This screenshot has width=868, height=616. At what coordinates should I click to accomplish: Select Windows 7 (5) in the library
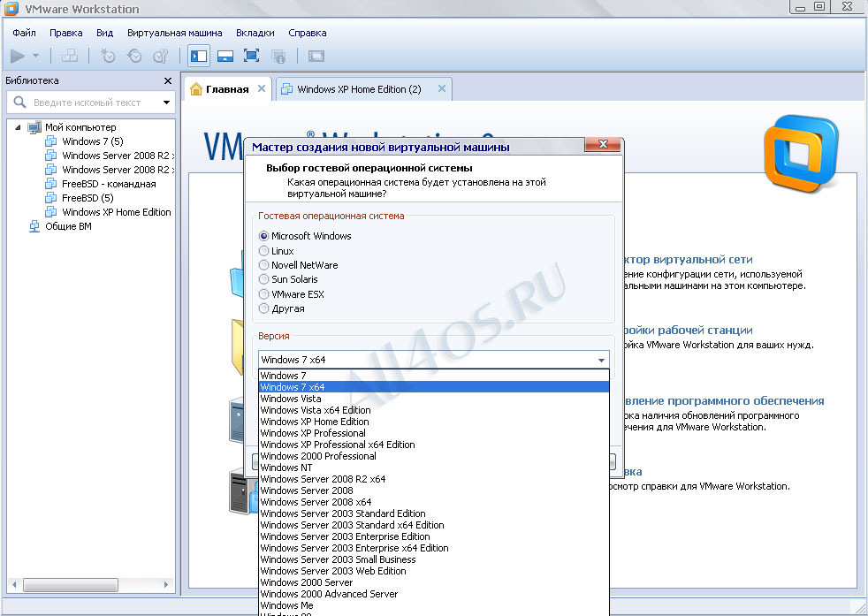pyautogui.click(x=93, y=141)
